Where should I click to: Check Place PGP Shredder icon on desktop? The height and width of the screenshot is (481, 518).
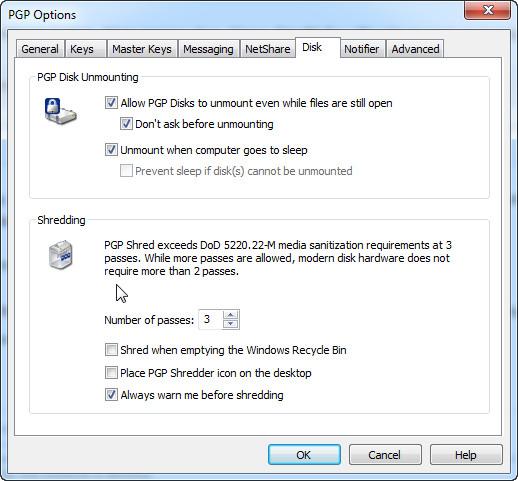[x=111, y=372]
